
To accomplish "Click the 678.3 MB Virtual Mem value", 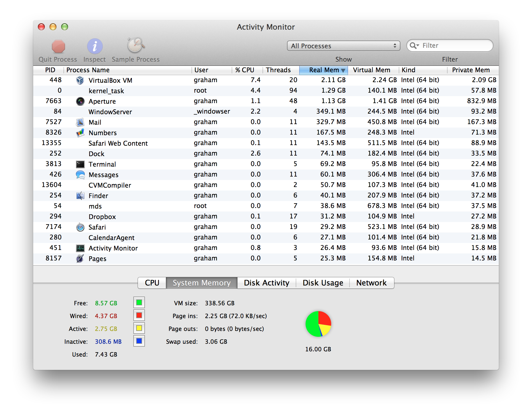I will (382, 206).
